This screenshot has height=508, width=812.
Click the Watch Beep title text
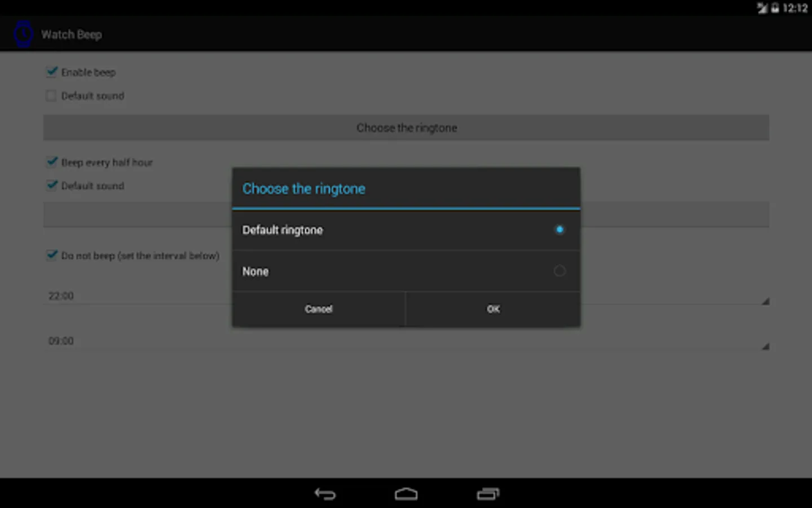point(72,34)
